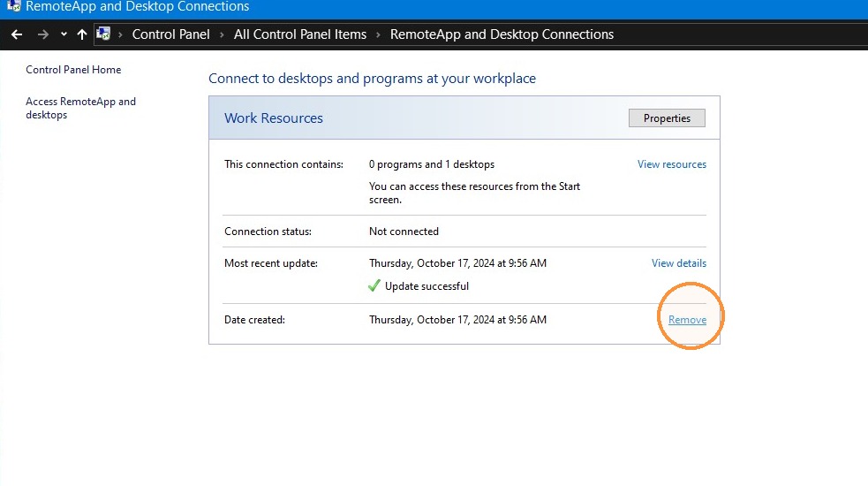This screenshot has width=868, height=486.
Task: Click the 'Update successful' text
Action: tap(426, 286)
